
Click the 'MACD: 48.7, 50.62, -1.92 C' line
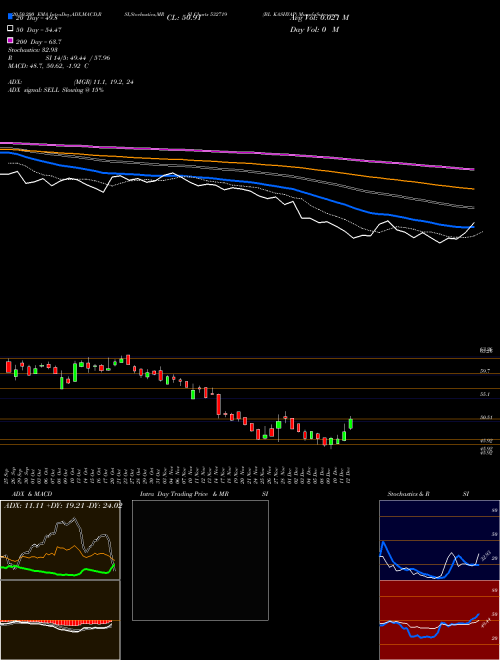click(48, 66)
